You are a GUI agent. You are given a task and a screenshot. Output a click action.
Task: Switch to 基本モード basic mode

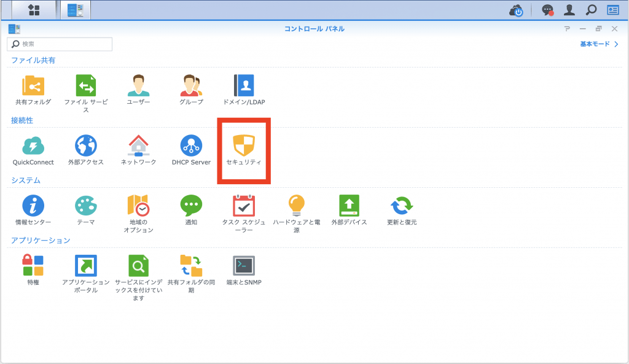pyautogui.click(x=598, y=44)
